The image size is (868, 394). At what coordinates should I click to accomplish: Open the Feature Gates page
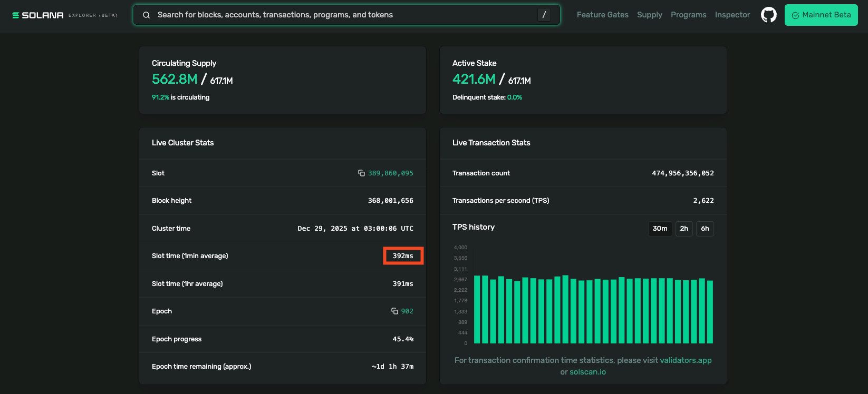click(x=602, y=15)
